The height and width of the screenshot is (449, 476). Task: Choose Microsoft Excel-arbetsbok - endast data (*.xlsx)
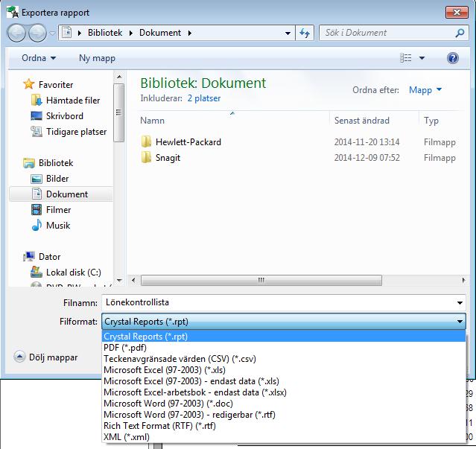point(284,392)
